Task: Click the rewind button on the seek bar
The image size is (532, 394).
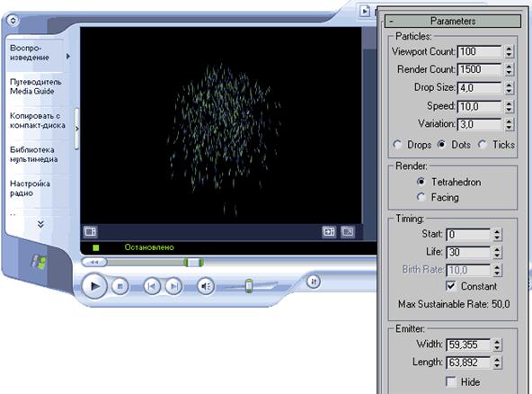Action: [x=94, y=262]
